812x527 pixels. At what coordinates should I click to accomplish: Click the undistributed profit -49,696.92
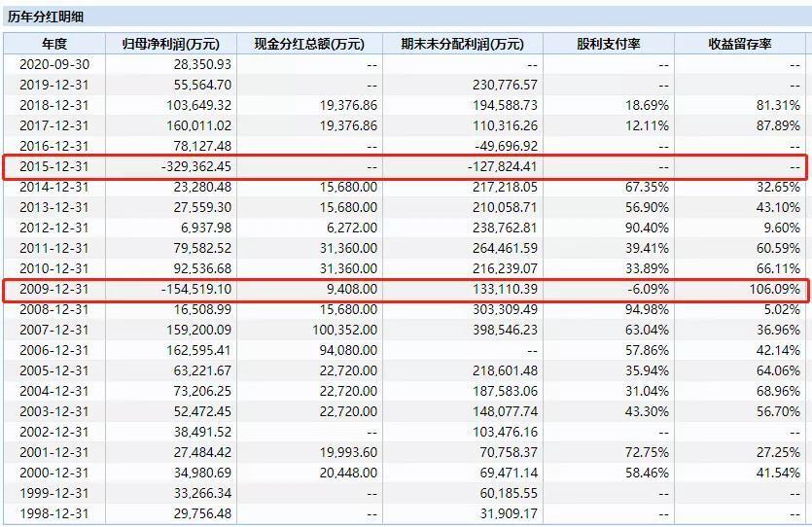pos(507,146)
